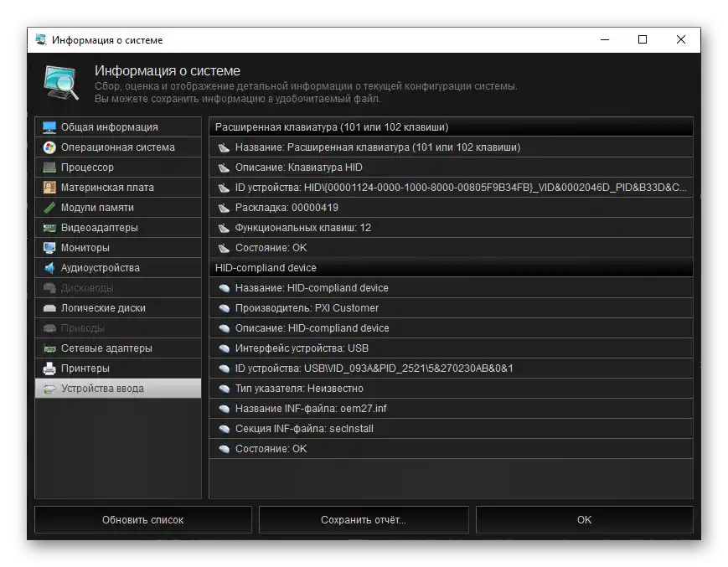Click the display icon beside Мониторы
The width and height of the screenshot is (728, 567).
pos(49,248)
